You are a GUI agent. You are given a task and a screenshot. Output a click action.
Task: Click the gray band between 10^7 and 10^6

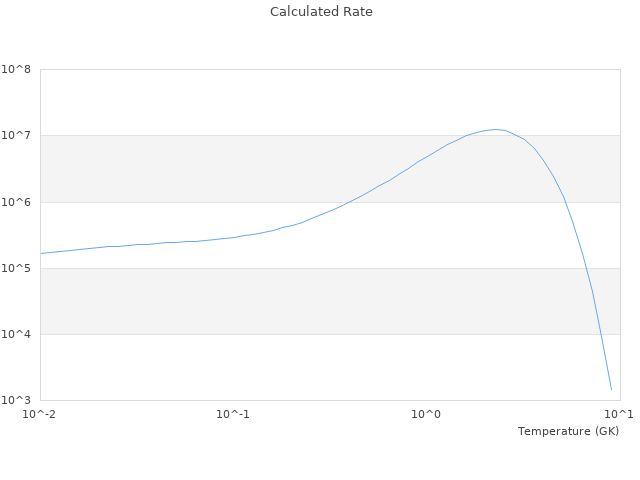[200, 169]
